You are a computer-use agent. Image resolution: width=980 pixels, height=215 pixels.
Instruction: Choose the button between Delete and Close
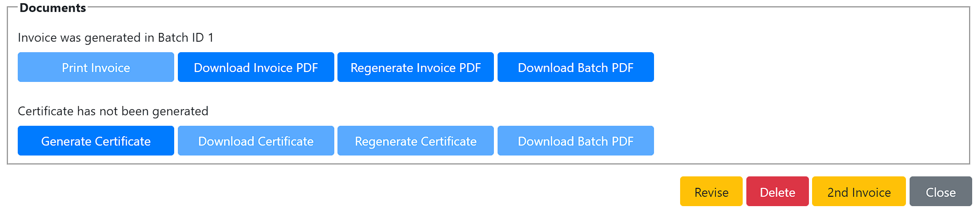point(858,192)
